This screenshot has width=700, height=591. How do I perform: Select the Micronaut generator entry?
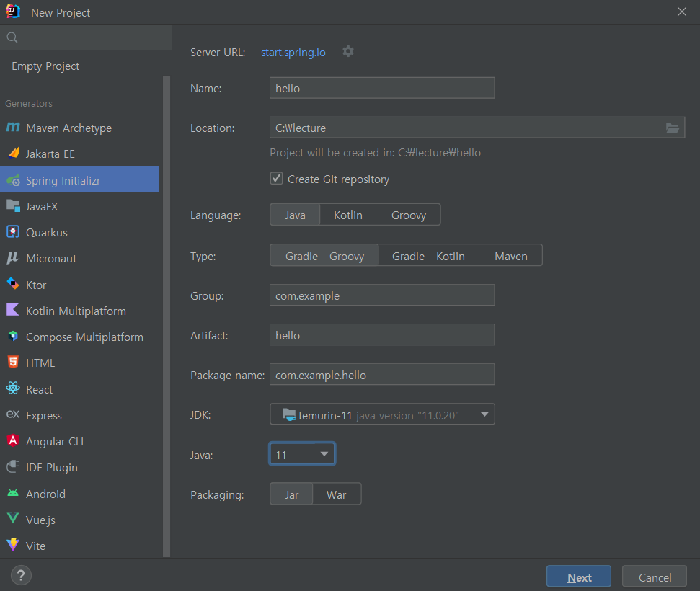[79, 258]
